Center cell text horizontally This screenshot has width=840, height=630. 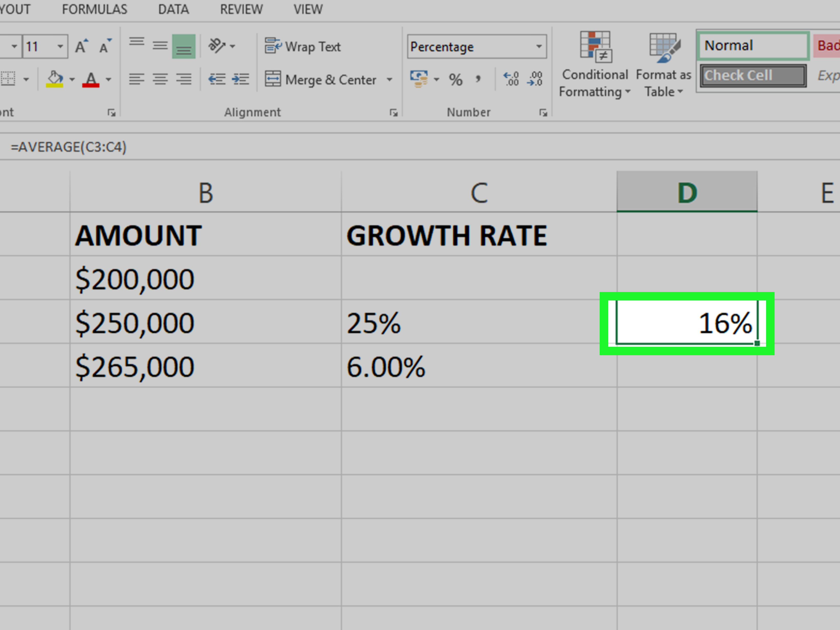160,79
